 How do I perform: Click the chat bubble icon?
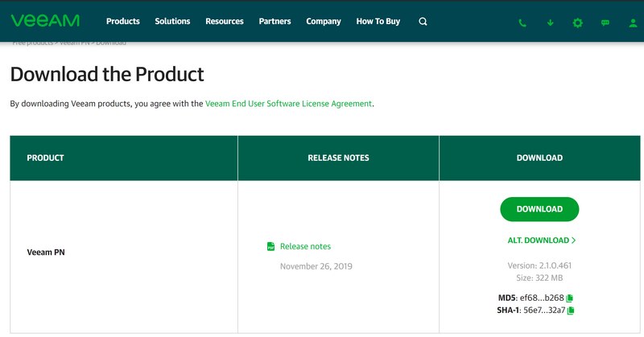tap(605, 23)
